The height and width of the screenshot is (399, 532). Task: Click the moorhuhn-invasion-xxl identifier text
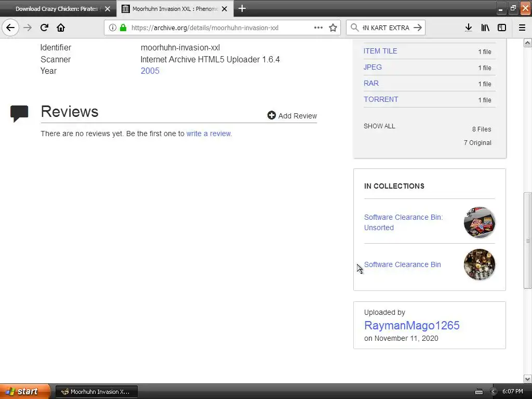pos(180,47)
